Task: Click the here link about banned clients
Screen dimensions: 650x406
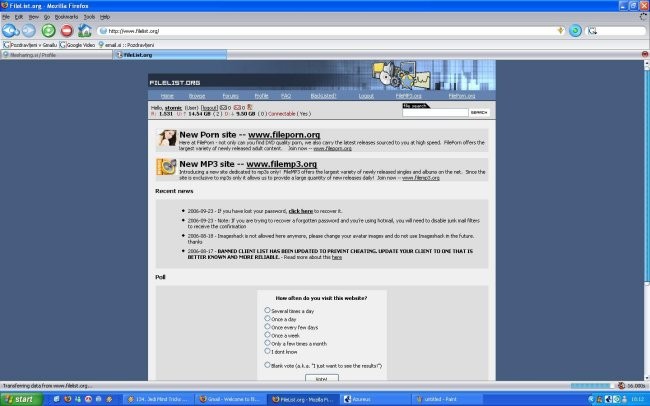Action: coord(337,257)
